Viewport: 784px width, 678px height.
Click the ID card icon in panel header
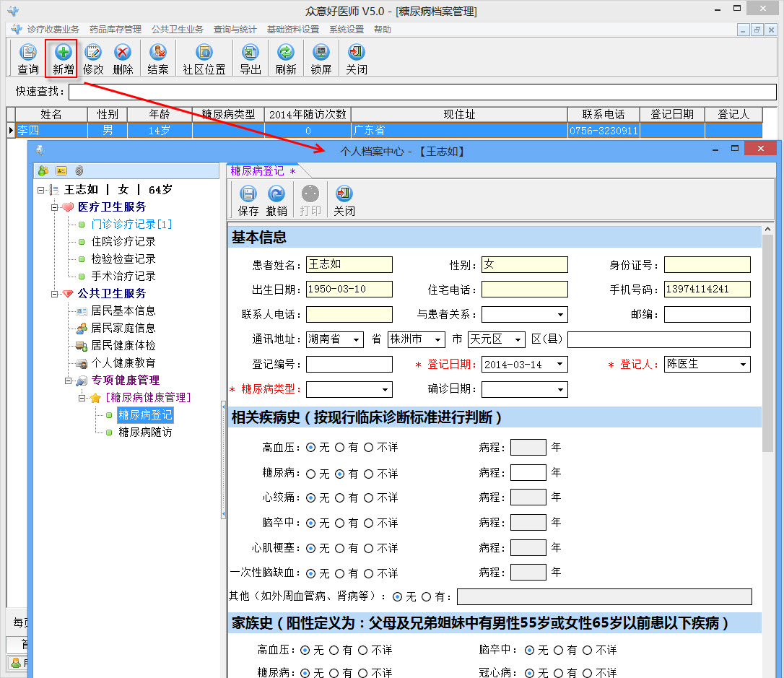[x=61, y=171]
